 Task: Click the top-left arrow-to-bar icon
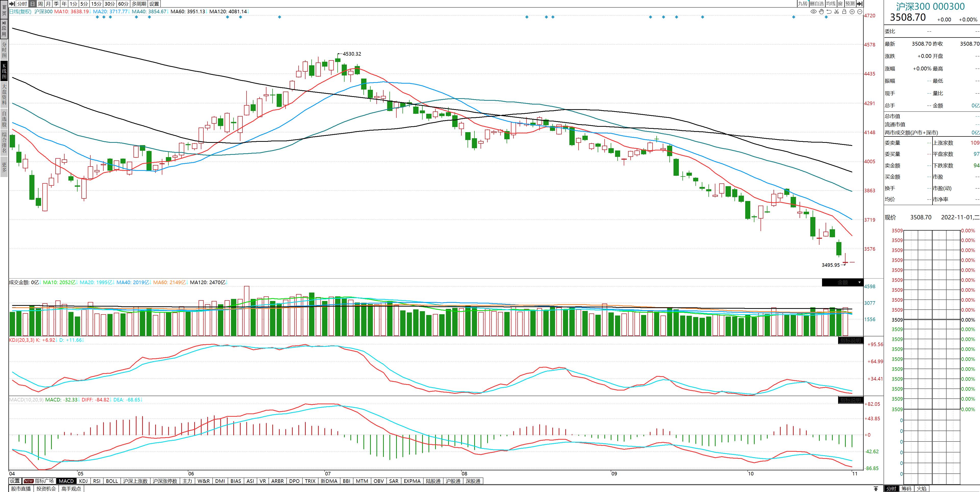tap(12, 4)
